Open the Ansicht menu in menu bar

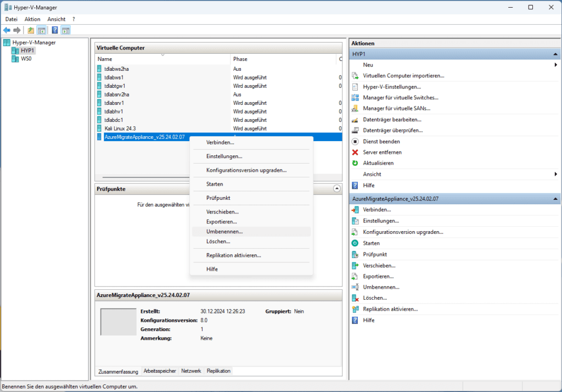click(x=57, y=19)
